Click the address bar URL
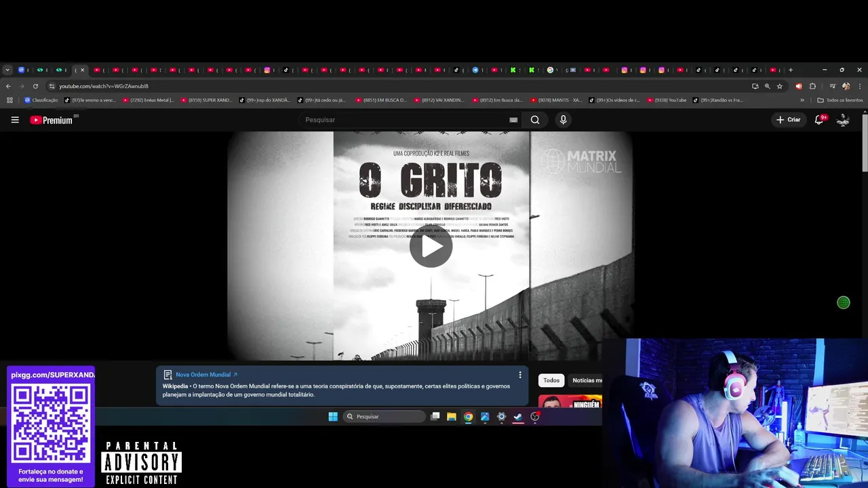Screen dimensions: 868x488 104,86
